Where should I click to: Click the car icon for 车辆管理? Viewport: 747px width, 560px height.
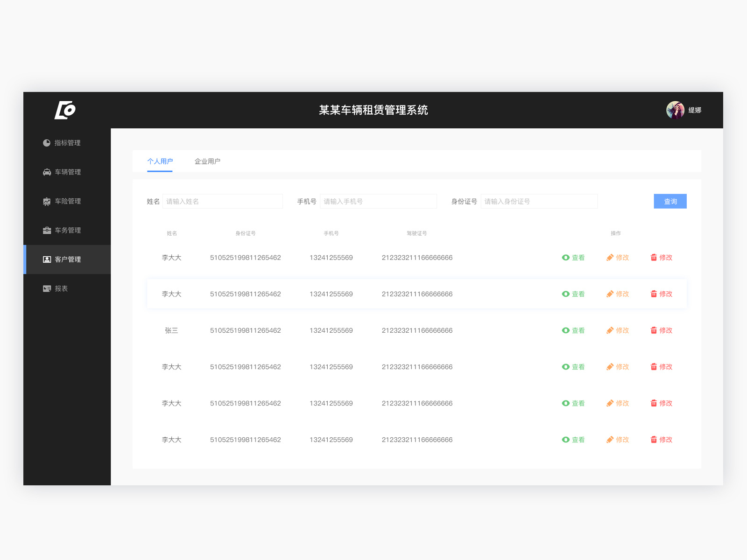pos(46,172)
